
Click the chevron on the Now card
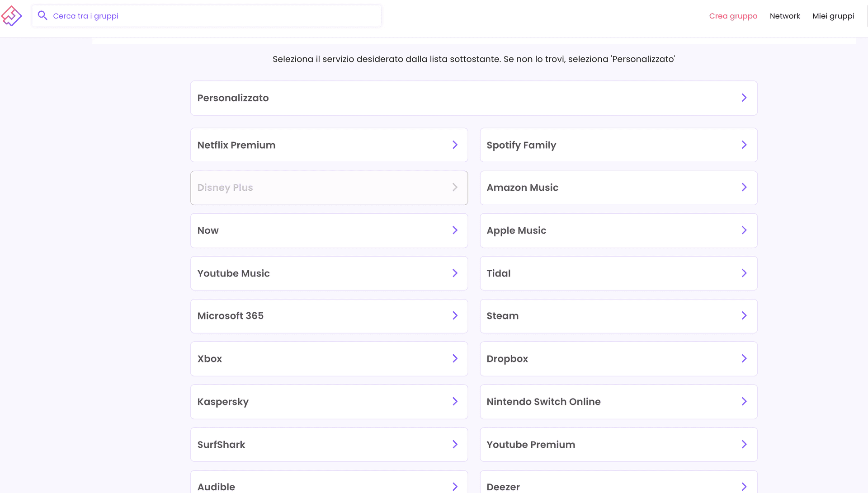455,230
